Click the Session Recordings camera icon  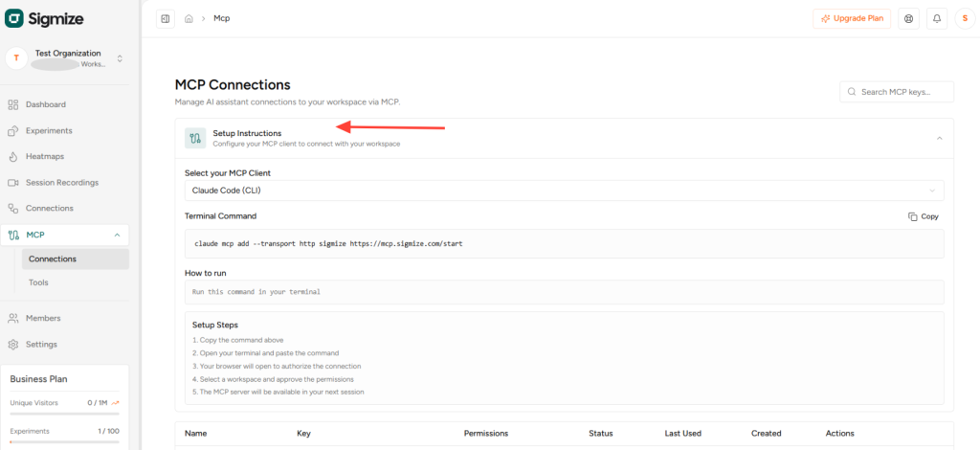click(x=13, y=183)
